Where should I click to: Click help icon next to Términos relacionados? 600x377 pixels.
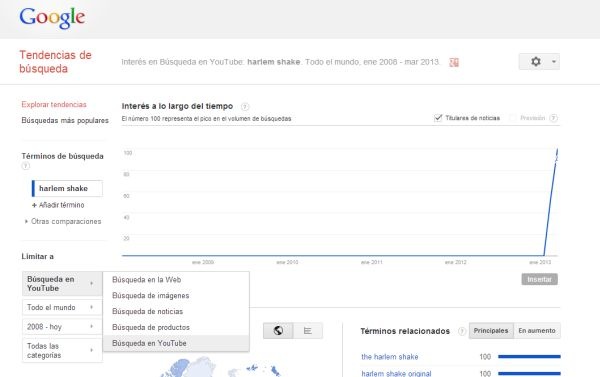[x=462, y=331]
